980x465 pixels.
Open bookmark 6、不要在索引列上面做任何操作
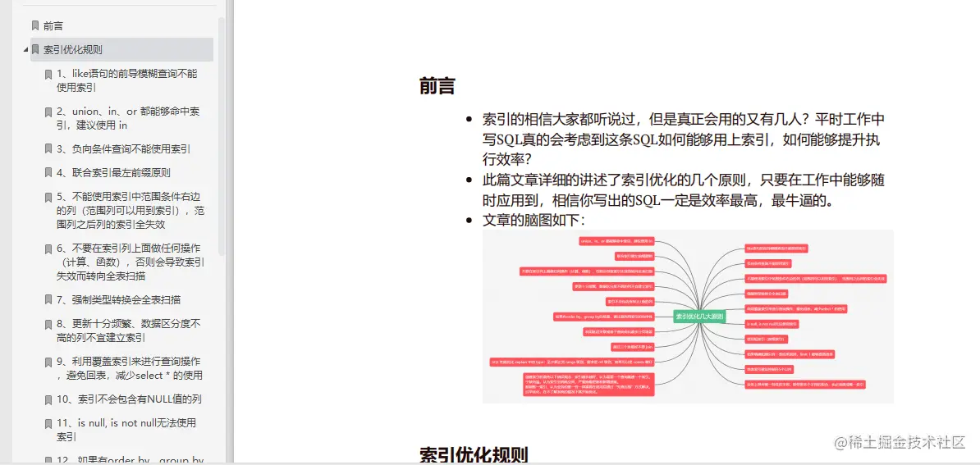coord(130,262)
